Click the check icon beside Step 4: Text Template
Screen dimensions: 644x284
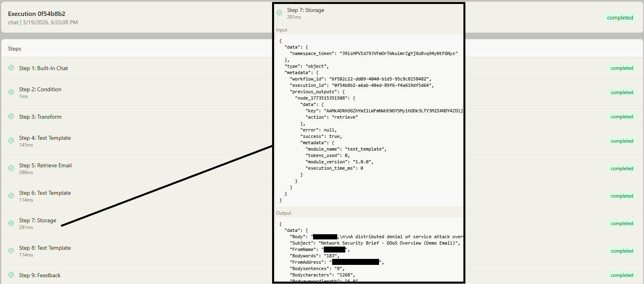(11, 141)
